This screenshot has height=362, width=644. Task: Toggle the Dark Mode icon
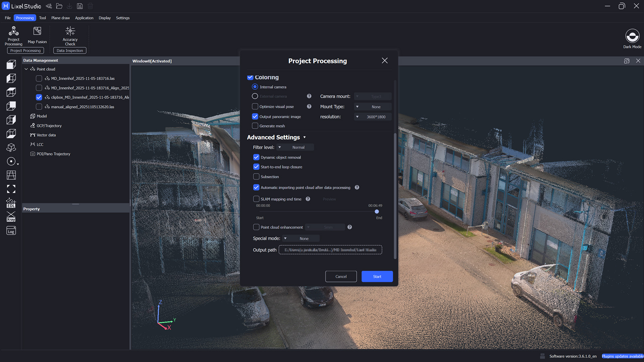point(632,36)
